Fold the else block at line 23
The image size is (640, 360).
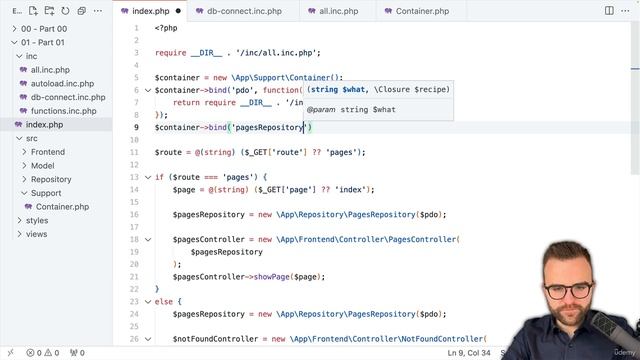(x=148, y=302)
